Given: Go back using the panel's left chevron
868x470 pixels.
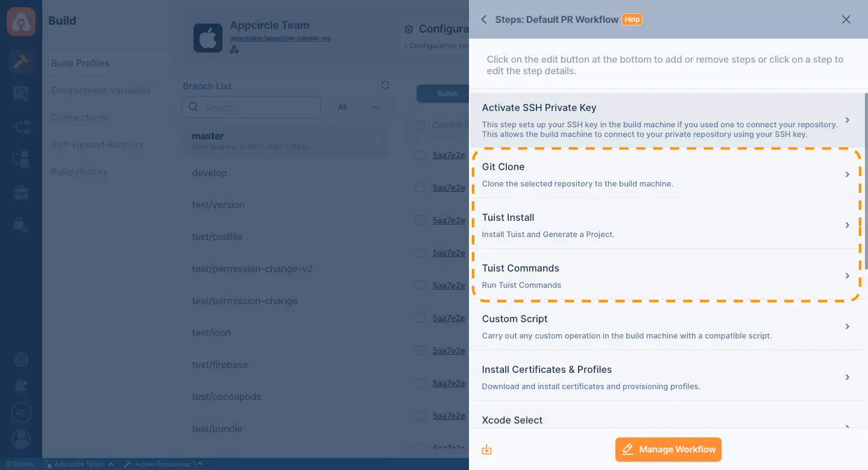Looking at the screenshot, I should 483,19.
